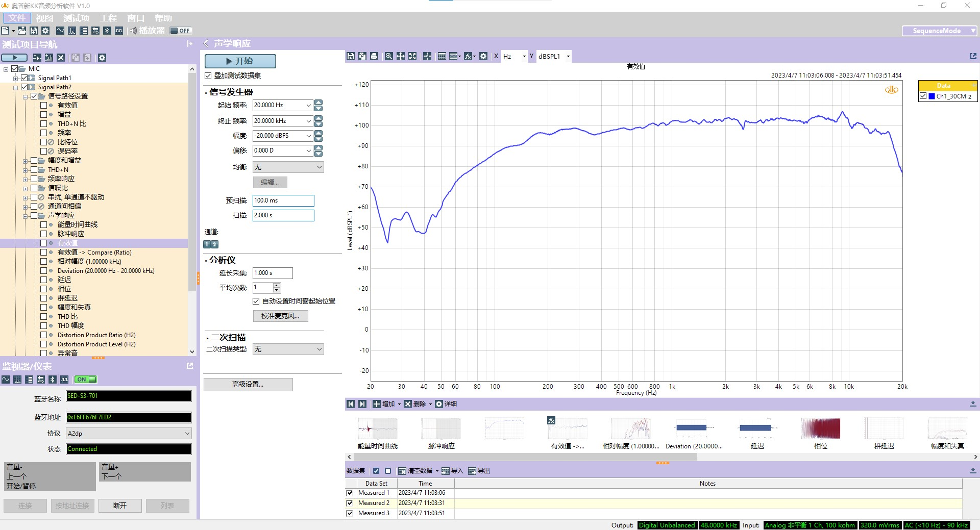Open the 工程 menu
Screen dimensions: 980x530
(108, 18)
